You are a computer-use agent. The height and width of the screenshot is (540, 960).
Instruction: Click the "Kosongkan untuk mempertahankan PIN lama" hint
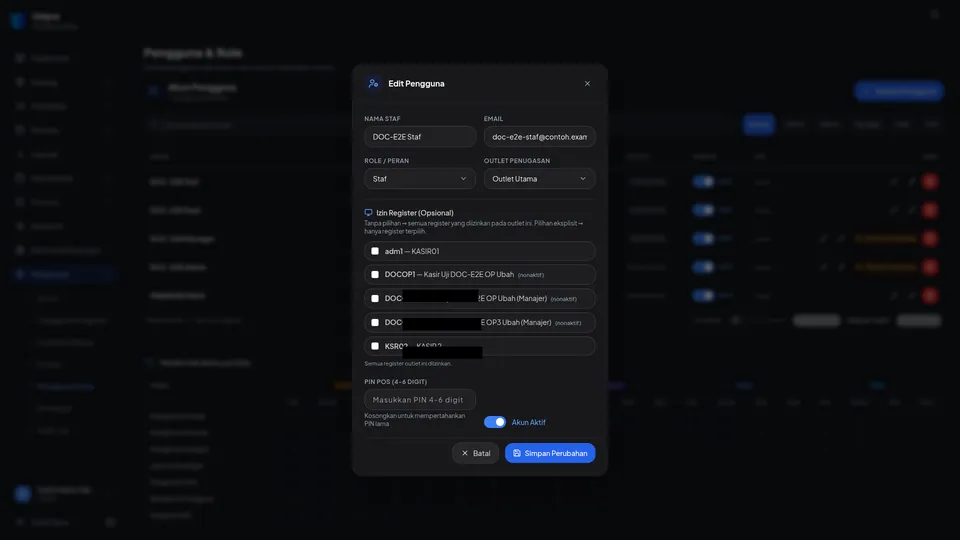414,419
